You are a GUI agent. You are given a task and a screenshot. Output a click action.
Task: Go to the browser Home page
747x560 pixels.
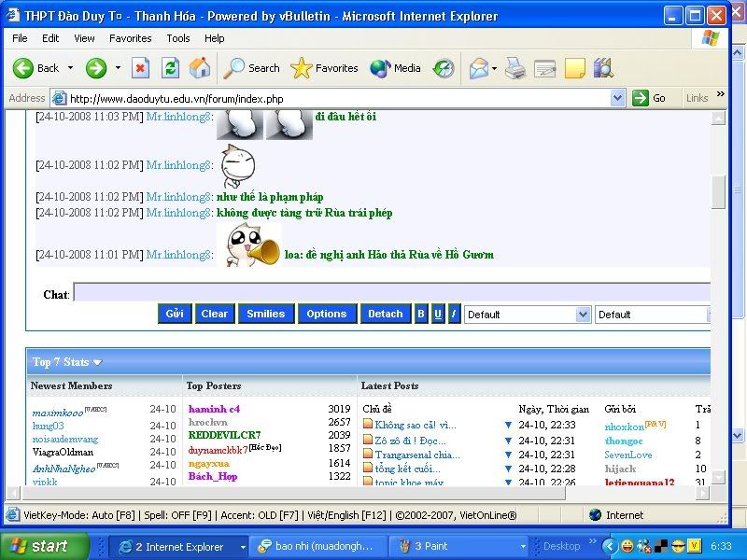tap(200, 68)
